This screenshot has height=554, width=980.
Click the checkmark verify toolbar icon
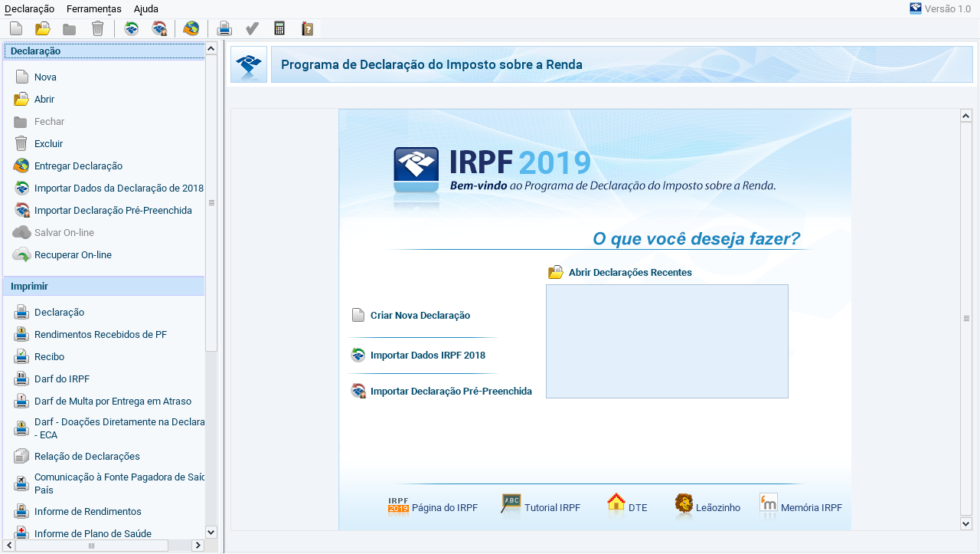tap(252, 29)
